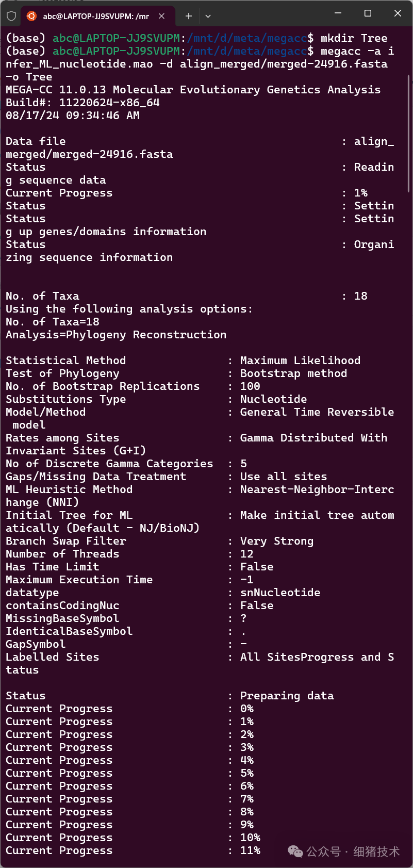This screenshot has height=868, width=413.
Task: Click the WeChat logo in the watermark
Action: 295,851
